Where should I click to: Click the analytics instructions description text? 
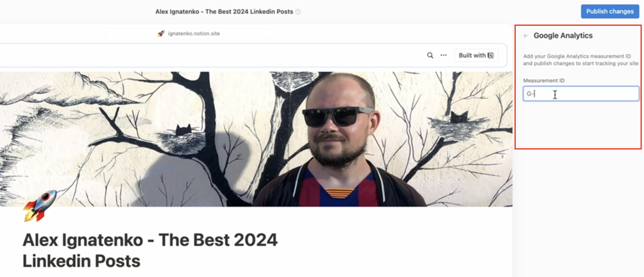pos(580,60)
